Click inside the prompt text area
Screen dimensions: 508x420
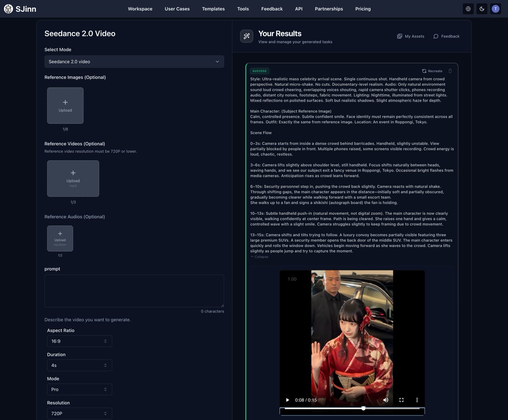pyautogui.click(x=134, y=291)
